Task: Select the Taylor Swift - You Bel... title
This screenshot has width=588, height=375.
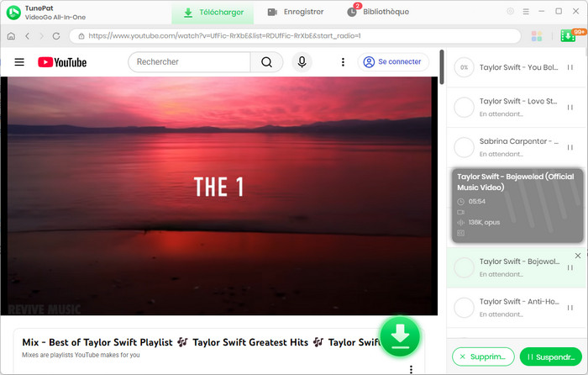Action: pos(518,67)
